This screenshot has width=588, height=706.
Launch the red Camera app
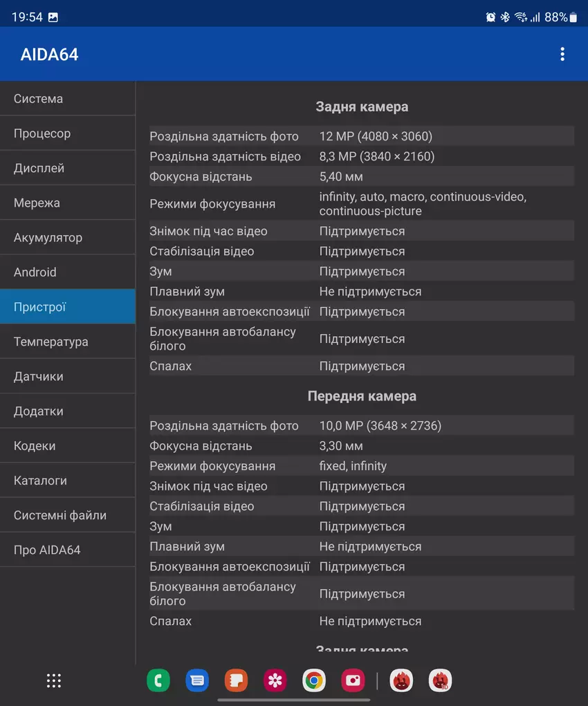(x=353, y=681)
